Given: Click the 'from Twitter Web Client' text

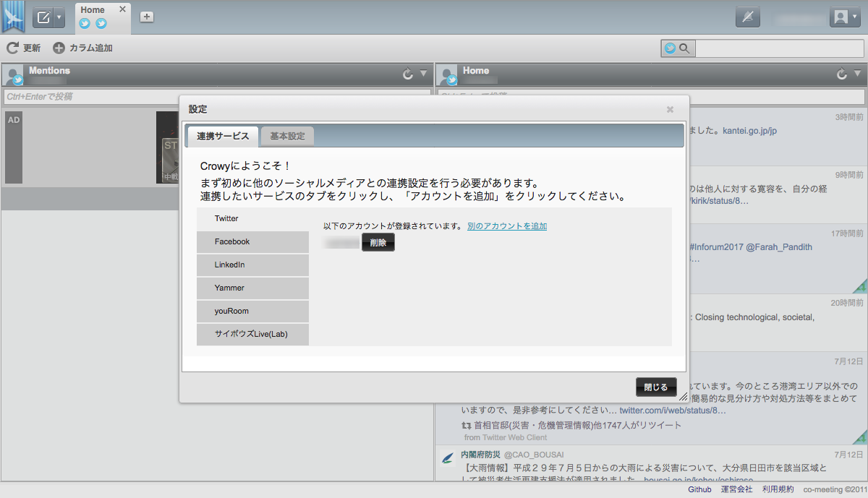Looking at the screenshot, I should [x=506, y=437].
